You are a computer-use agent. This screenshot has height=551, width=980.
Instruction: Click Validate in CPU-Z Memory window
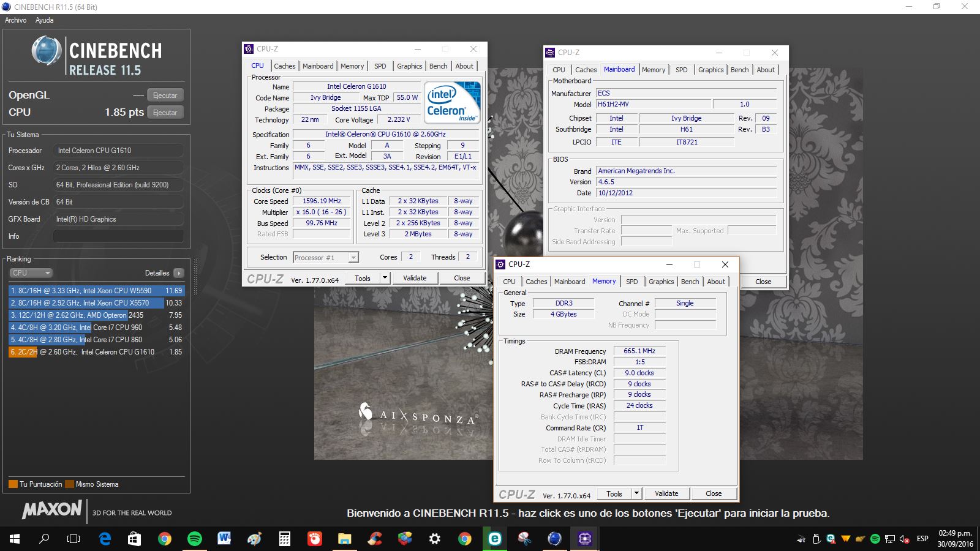tap(666, 493)
